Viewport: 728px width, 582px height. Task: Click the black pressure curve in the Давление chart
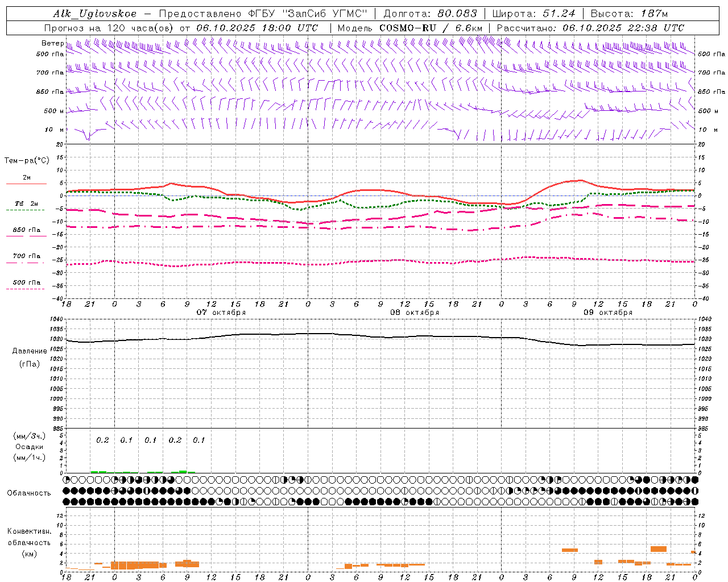click(x=381, y=336)
